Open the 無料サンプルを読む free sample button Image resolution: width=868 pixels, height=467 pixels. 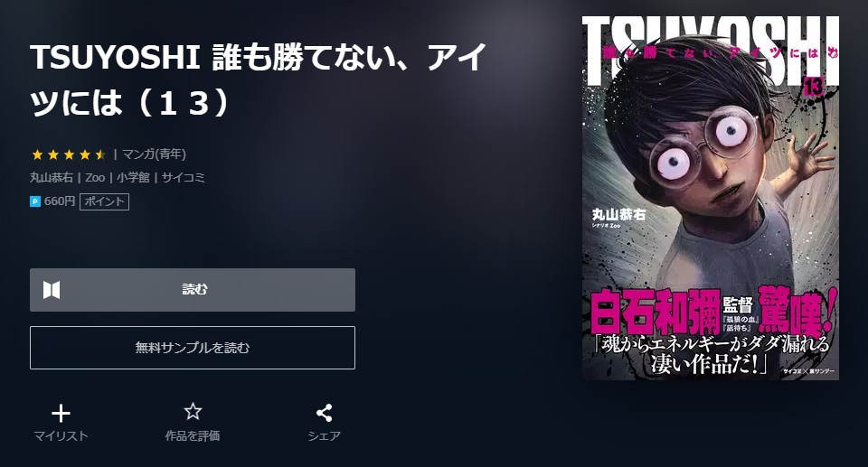[192, 348]
